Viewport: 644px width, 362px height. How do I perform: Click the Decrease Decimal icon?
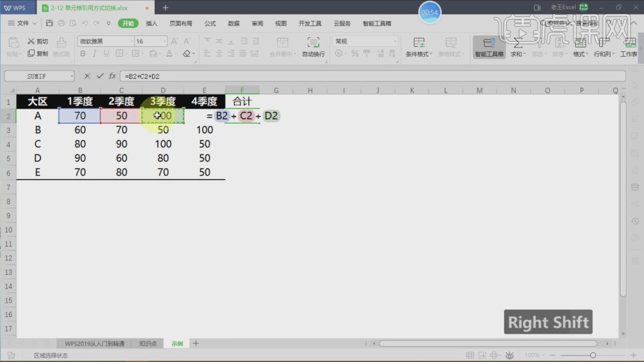[392, 53]
